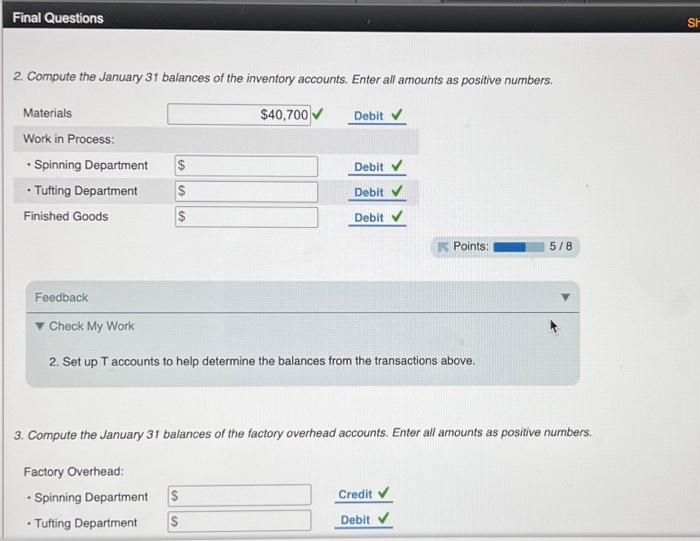Click the Finished Goods label

pos(66,216)
